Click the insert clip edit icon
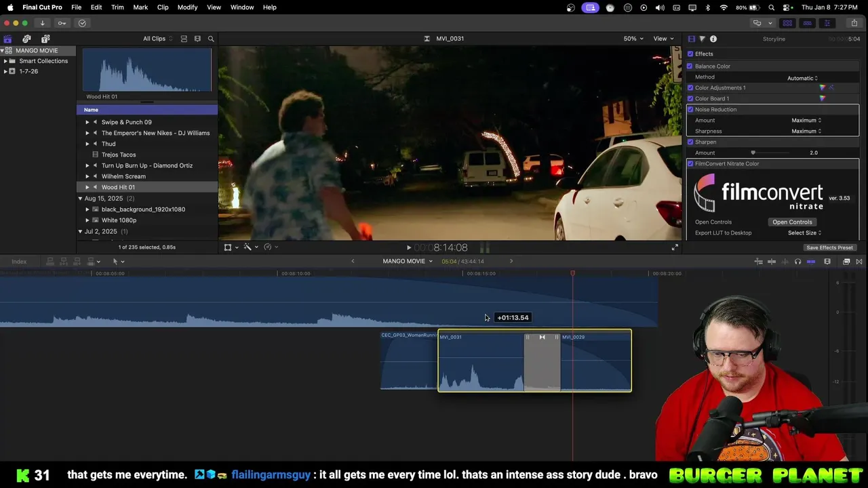The height and width of the screenshot is (488, 868). 64,262
